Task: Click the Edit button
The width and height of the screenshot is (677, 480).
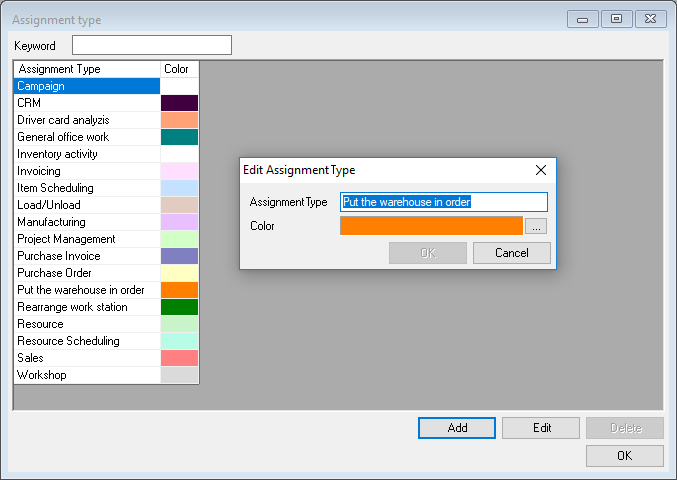Action: pyautogui.click(x=541, y=428)
